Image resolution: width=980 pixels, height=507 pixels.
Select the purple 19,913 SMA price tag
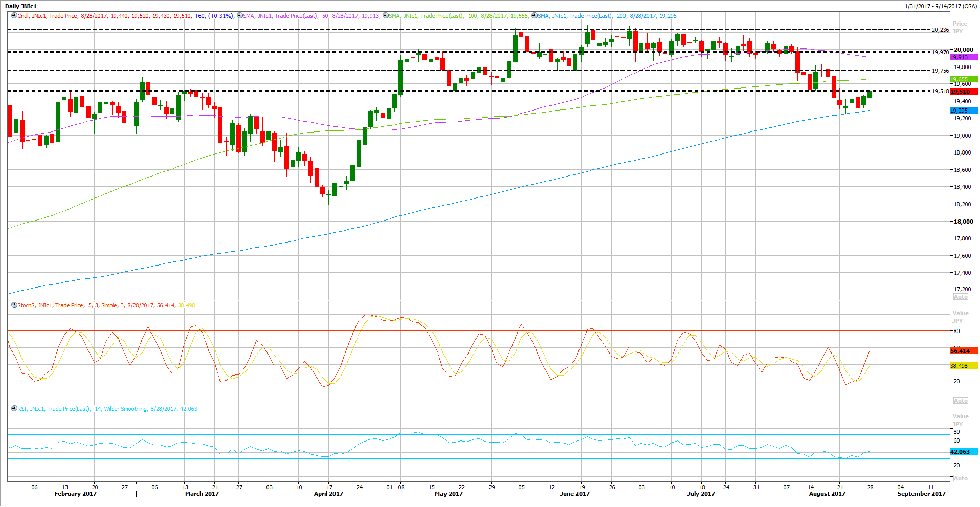pyautogui.click(x=963, y=57)
